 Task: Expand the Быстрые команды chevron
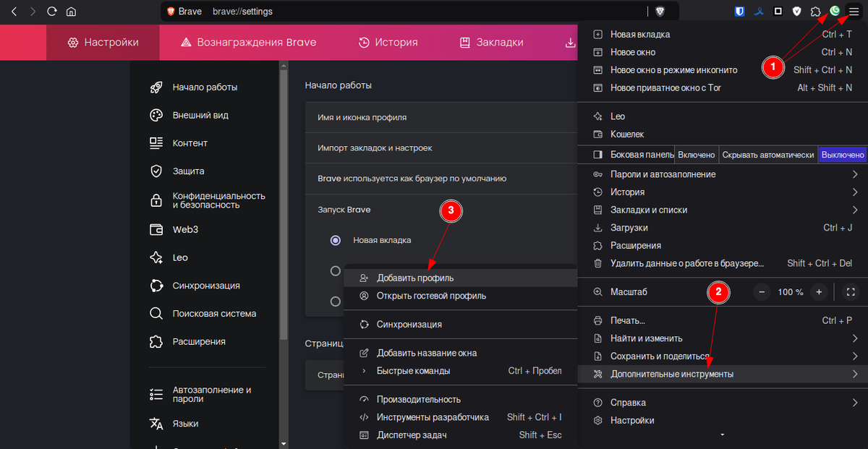click(364, 371)
